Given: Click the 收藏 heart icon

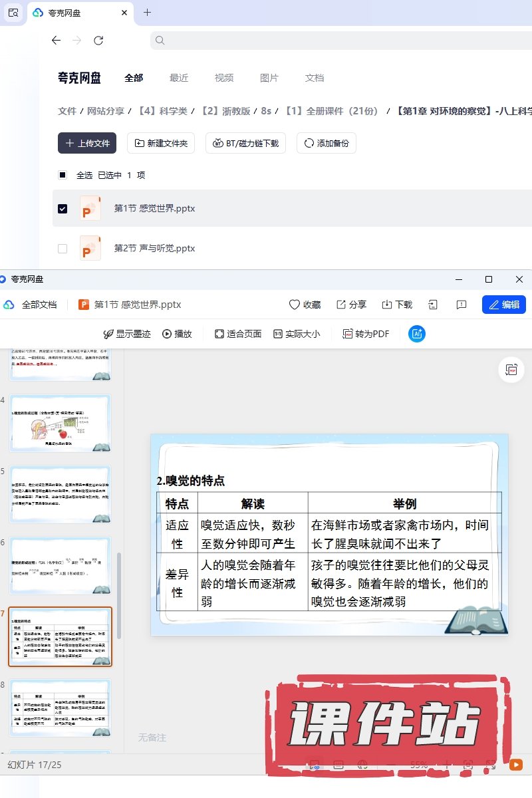Looking at the screenshot, I should [x=295, y=305].
